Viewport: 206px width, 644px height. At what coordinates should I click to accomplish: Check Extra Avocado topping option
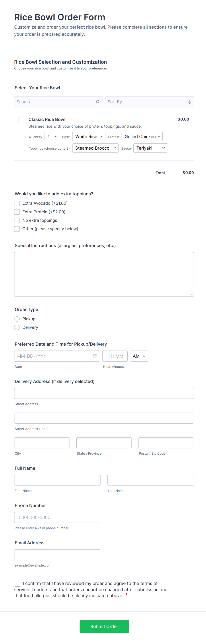(x=17, y=203)
